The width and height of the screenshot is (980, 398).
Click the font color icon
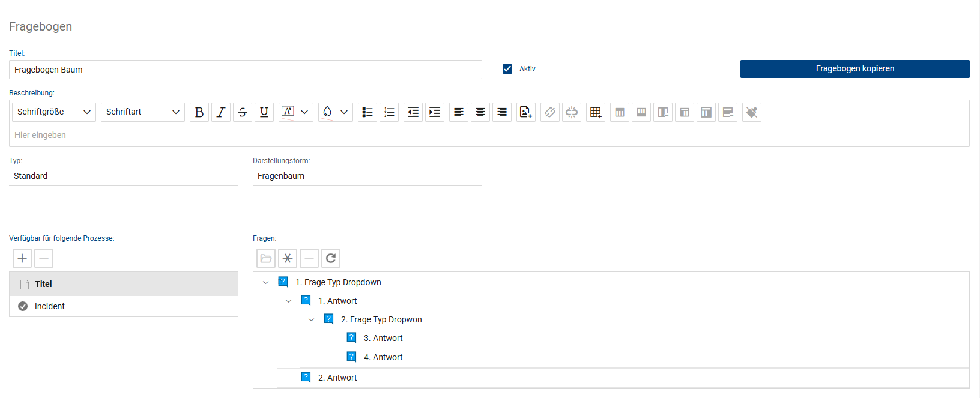pyautogui.click(x=288, y=112)
